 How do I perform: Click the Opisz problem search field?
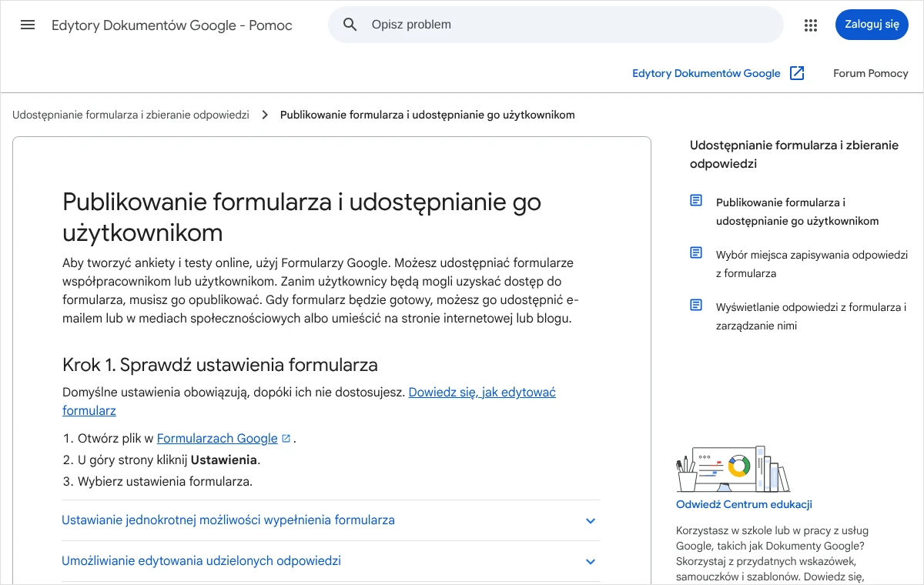(556, 25)
